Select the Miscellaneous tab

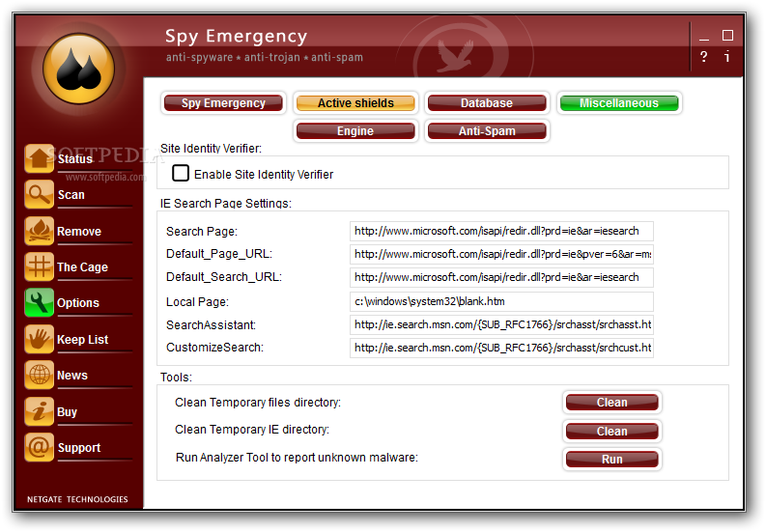[619, 103]
